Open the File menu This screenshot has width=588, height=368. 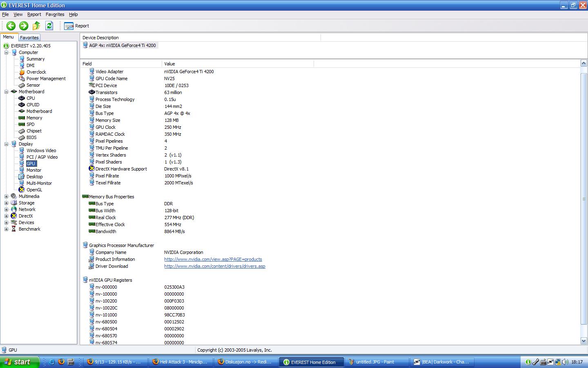click(x=5, y=14)
